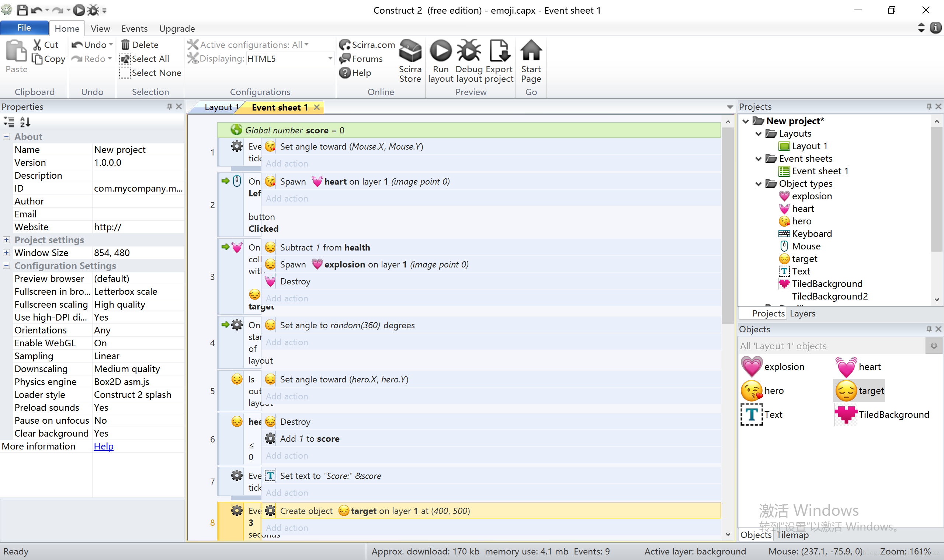Switch to the Layout 1 tab
Image resolution: width=944 pixels, height=560 pixels.
[x=221, y=107]
